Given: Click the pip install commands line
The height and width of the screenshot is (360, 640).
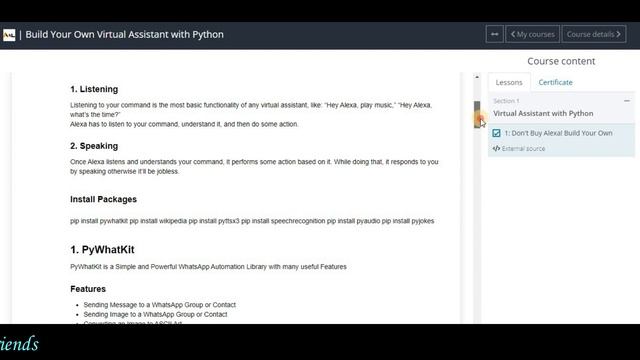Looking at the screenshot, I should (252, 221).
